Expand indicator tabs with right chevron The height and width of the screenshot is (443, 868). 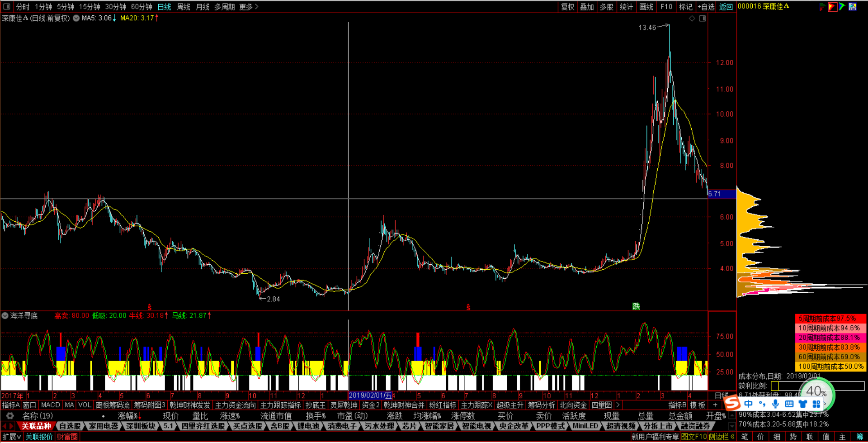pos(618,405)
